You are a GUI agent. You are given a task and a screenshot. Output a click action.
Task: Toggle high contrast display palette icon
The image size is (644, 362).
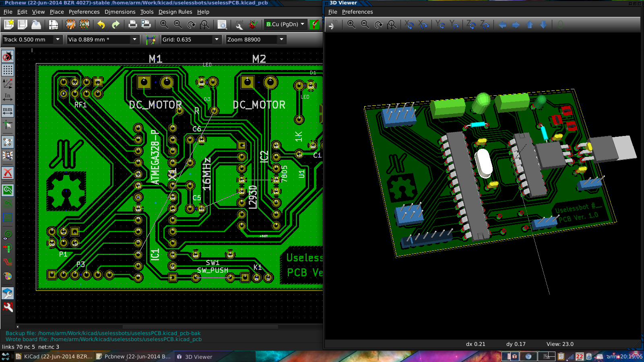point(8,276)
